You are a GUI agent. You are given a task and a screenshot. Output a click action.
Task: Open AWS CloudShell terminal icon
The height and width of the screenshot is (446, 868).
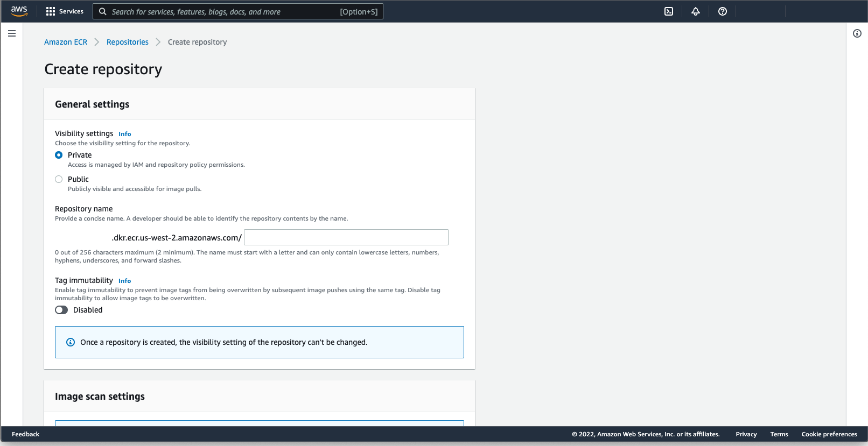(x=669, y=11)
